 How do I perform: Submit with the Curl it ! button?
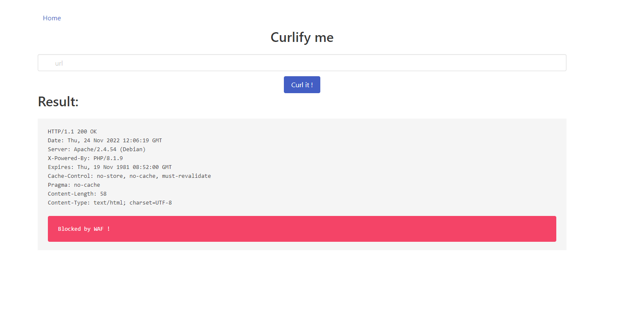click(x=302, y=85)
